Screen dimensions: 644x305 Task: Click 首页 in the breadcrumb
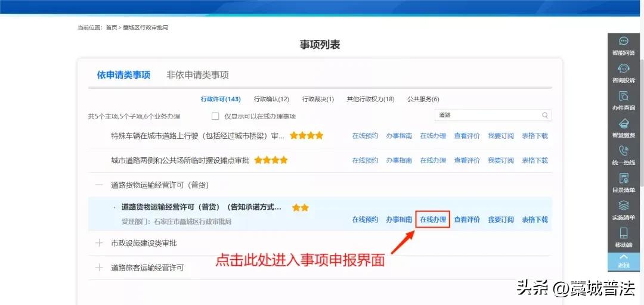(x=112, y=27)
